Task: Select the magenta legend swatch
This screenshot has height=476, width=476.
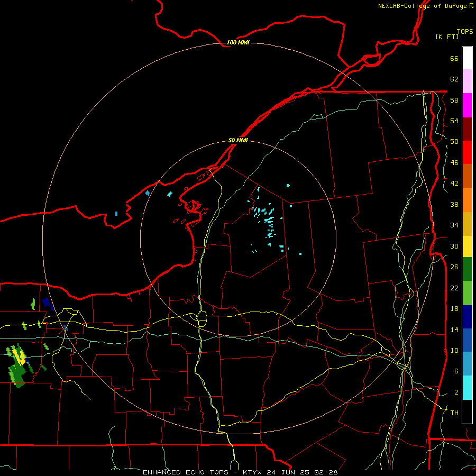Action: click(x=467, y=105)
